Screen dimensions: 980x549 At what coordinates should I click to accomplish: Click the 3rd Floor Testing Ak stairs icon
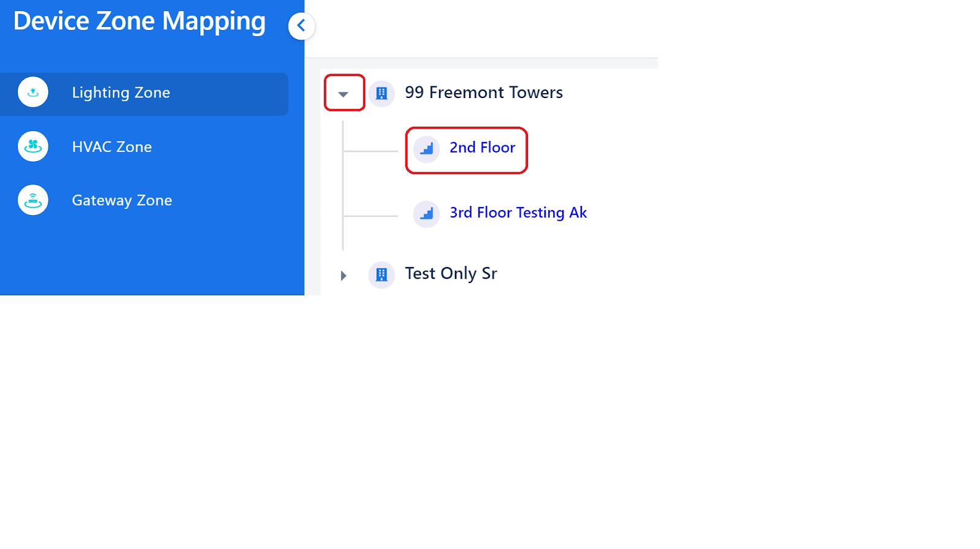427,214
